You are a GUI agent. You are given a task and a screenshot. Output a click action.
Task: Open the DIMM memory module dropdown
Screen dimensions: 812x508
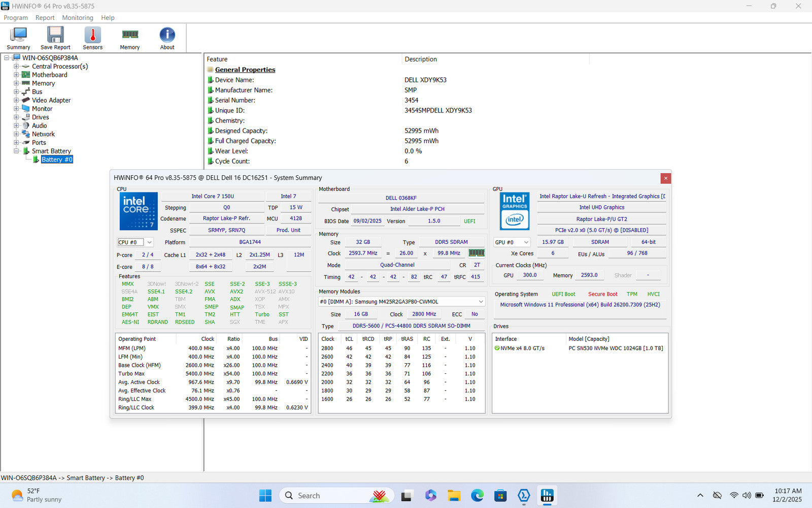click(x=401, y=302)
